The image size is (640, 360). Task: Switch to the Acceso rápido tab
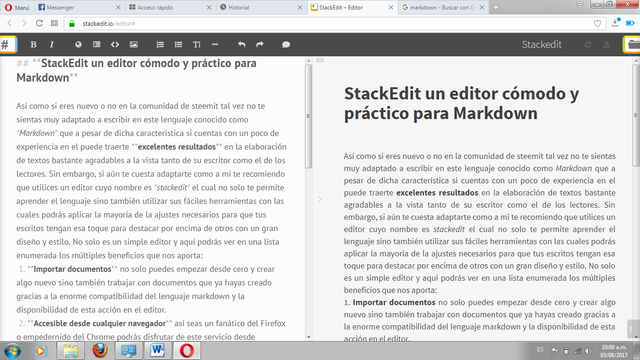[x=170, y=7]
